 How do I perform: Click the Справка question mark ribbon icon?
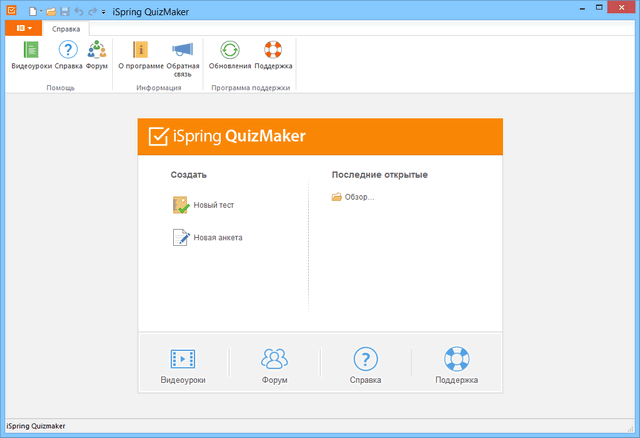point(68,55)
